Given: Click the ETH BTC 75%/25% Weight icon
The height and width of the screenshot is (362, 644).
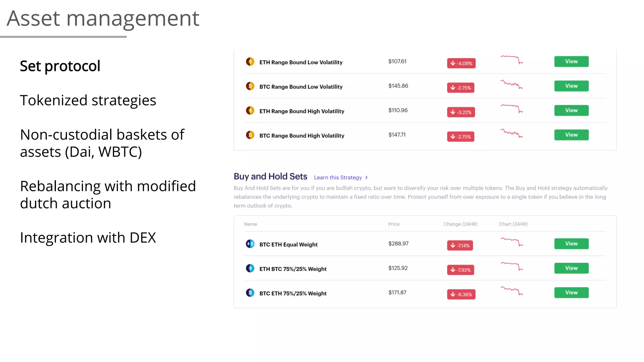Looking at the screenshot, I should 250,268.
